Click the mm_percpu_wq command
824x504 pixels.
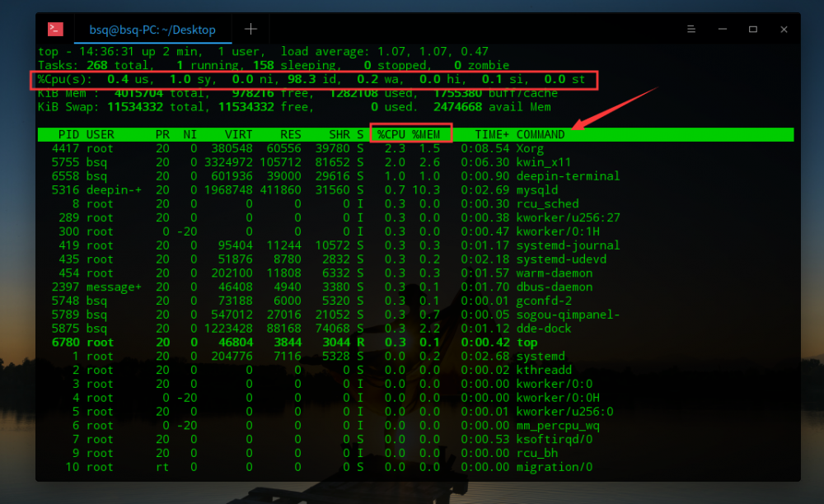558,425
